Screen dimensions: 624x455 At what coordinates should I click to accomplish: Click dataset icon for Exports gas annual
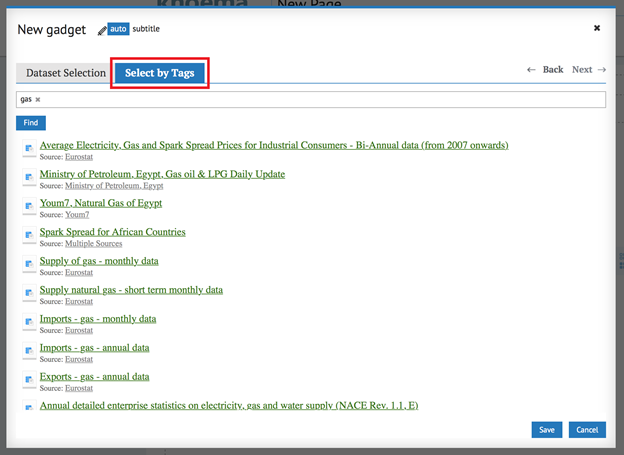[29, 380]
